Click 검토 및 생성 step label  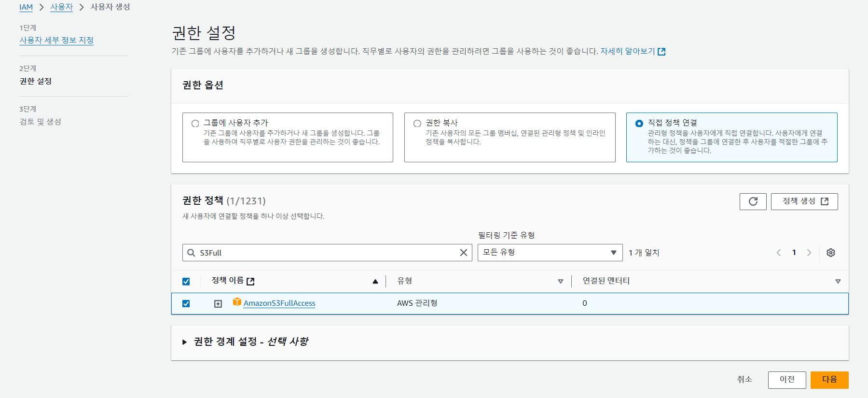(40, 122)
